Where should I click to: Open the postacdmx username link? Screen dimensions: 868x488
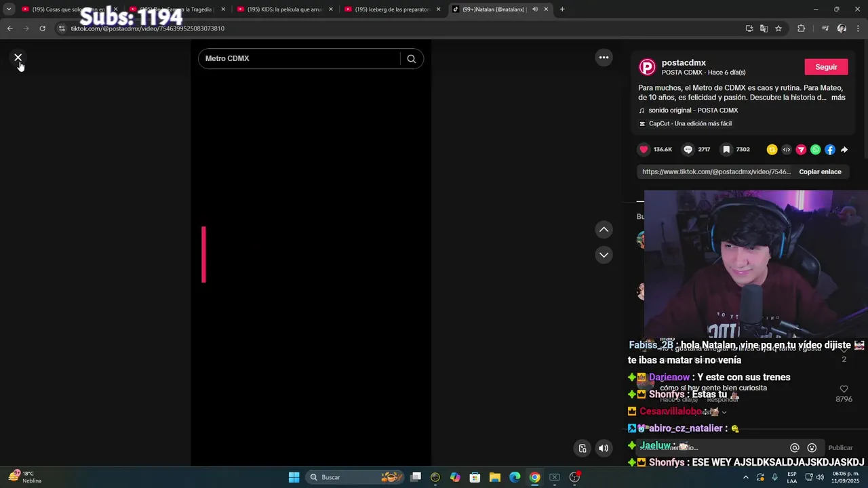(684, 63)
